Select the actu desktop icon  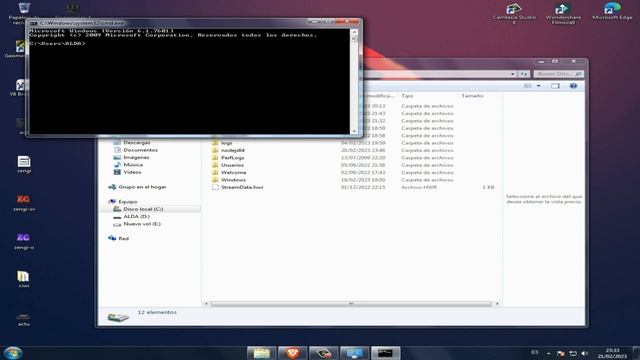24,319
